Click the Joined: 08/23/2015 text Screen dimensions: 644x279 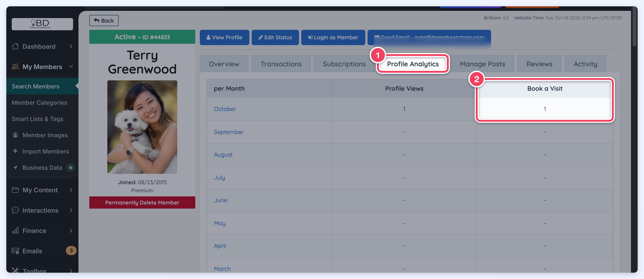142,182
